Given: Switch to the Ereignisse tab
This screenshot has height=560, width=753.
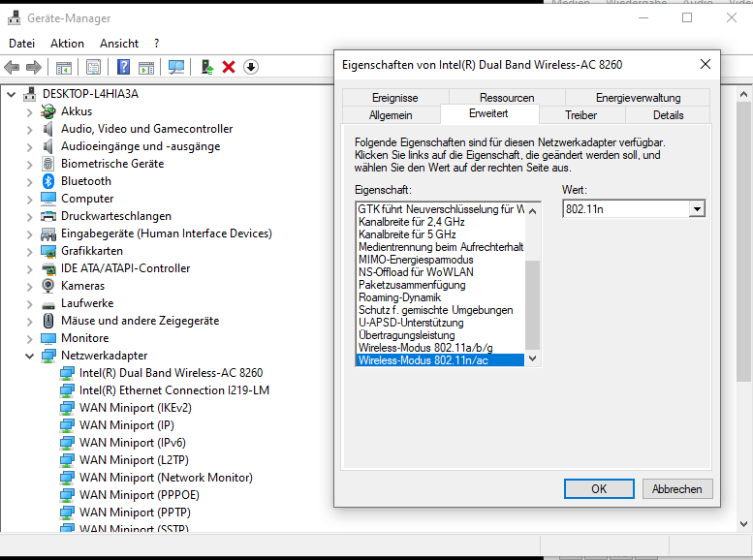Looking at the screenshot, I should (394, 98).
